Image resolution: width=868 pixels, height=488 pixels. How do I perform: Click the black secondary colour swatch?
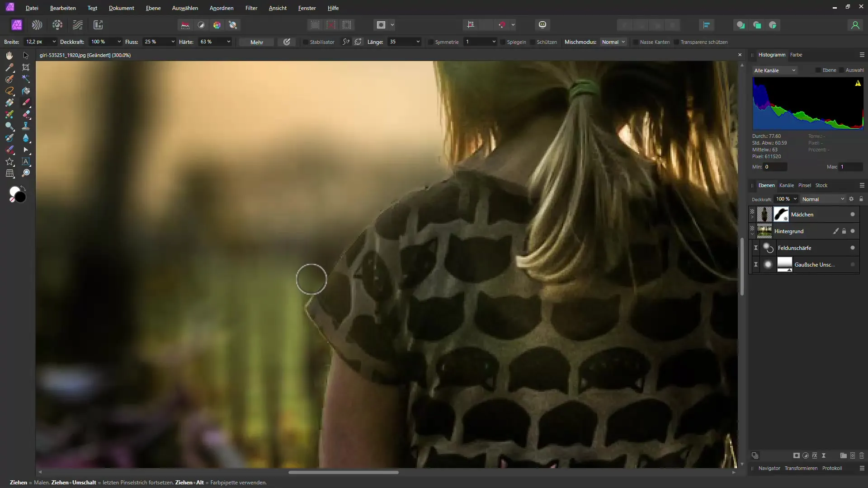coord(21,197)
